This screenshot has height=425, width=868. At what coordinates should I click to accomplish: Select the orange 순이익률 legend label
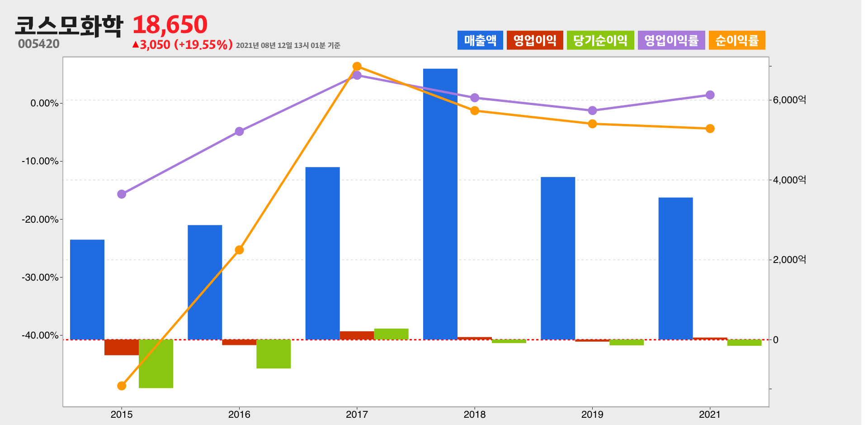[737, 40]
